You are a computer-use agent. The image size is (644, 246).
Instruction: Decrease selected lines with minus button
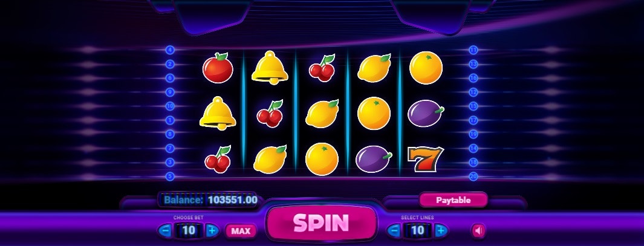[x=394, y=230]
